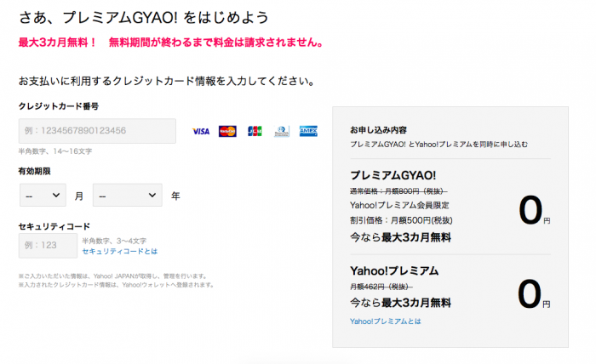Open the Yahoo!プレミアムとは link
Viewport: 596px width, 364px height.
click(x=386, y=321)
